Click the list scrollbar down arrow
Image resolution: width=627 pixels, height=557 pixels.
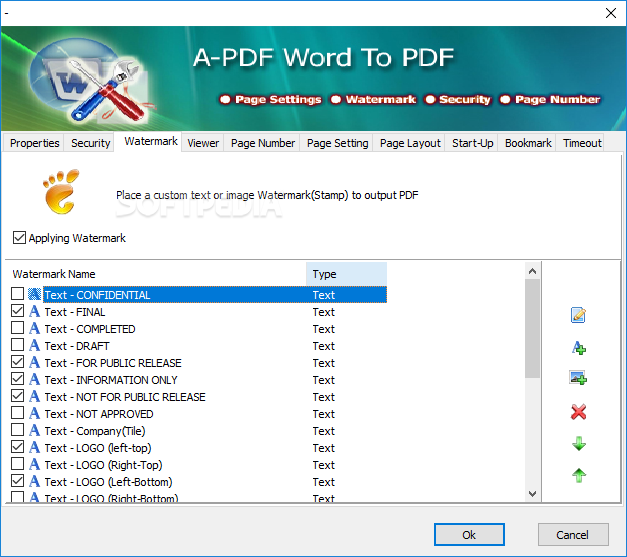pos(532,493)
